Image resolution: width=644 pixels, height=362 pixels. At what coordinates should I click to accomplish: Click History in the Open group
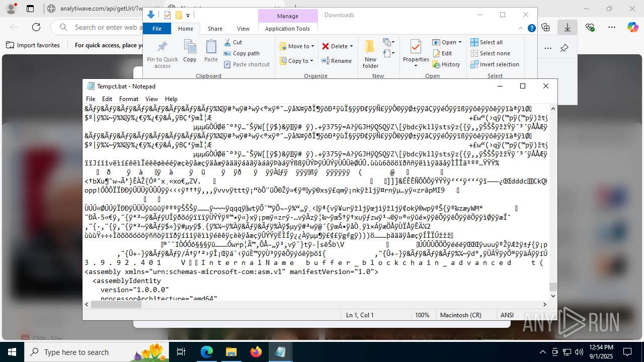[446, 64]
